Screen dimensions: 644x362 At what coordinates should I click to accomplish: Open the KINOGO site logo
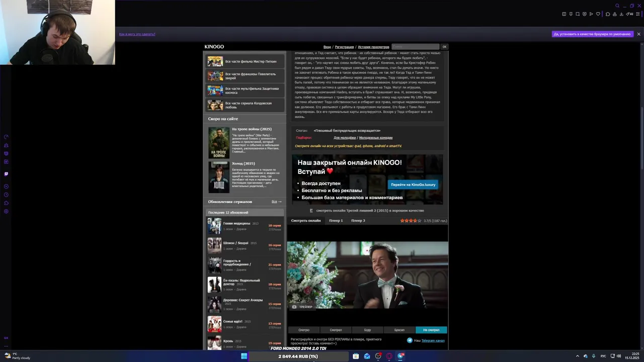[214, 47]
